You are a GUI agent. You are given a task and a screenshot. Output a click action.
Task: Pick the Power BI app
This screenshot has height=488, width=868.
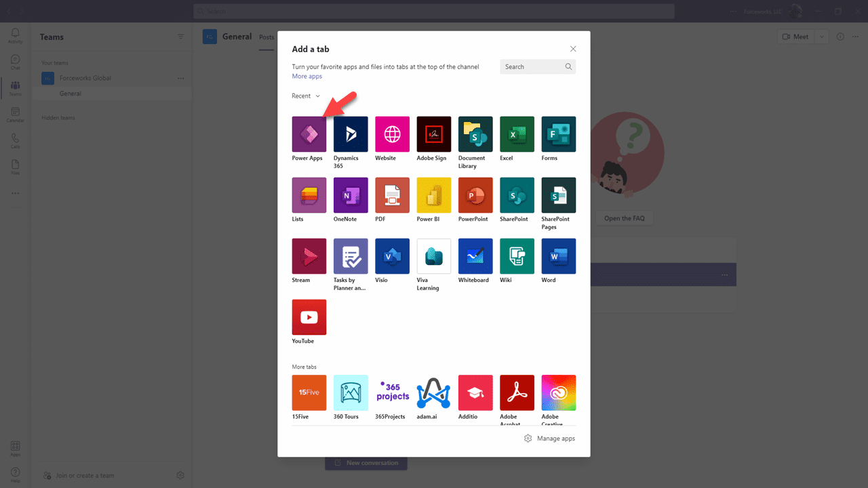pos(433,195)
